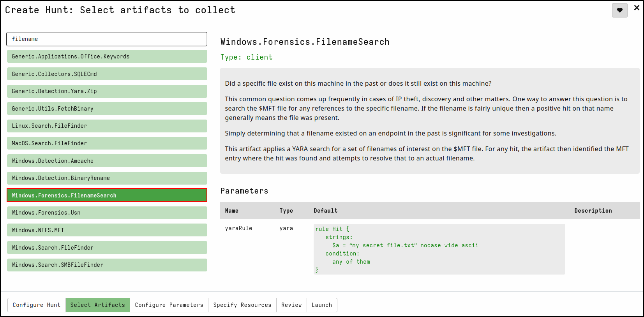Select Windows.Search.FileFinder artifact
Screen dimensions: 644x317
107,248
